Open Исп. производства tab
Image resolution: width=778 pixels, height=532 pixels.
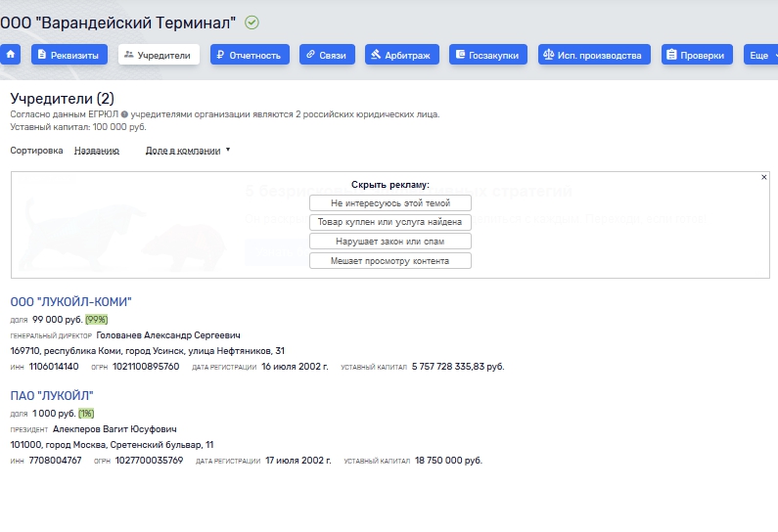click(x=594, y=55)
